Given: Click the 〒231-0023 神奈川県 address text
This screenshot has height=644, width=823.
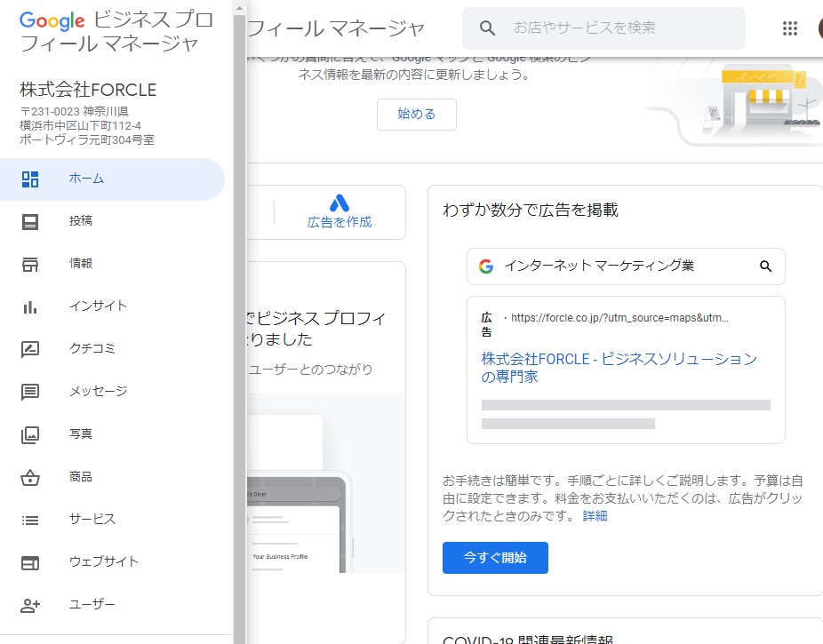Looking at the screenshot, I should point(74,111).
